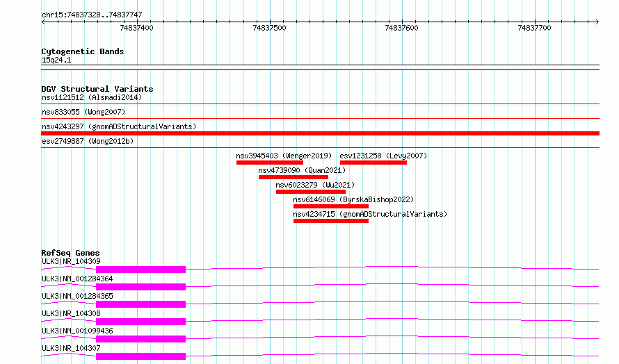The width and height of the screenshot is (619, 364).
Task: Open the RefSeq Genes track title
Action: [x=70, y=253]
